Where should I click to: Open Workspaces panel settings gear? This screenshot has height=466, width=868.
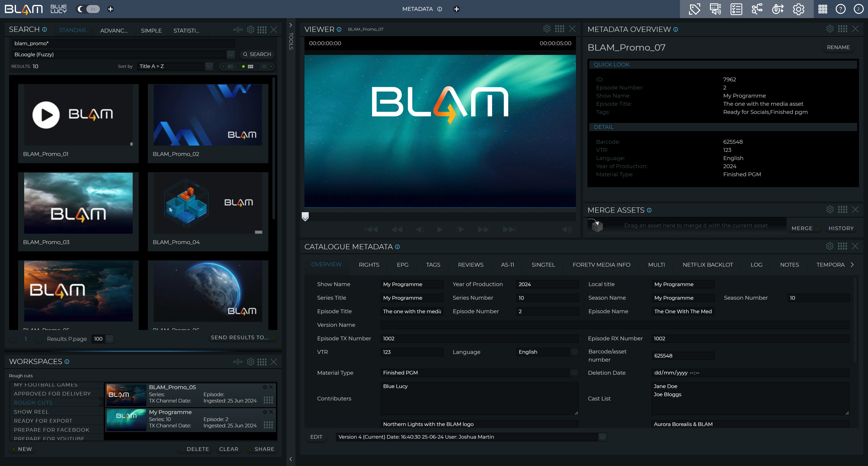(250, 362)
